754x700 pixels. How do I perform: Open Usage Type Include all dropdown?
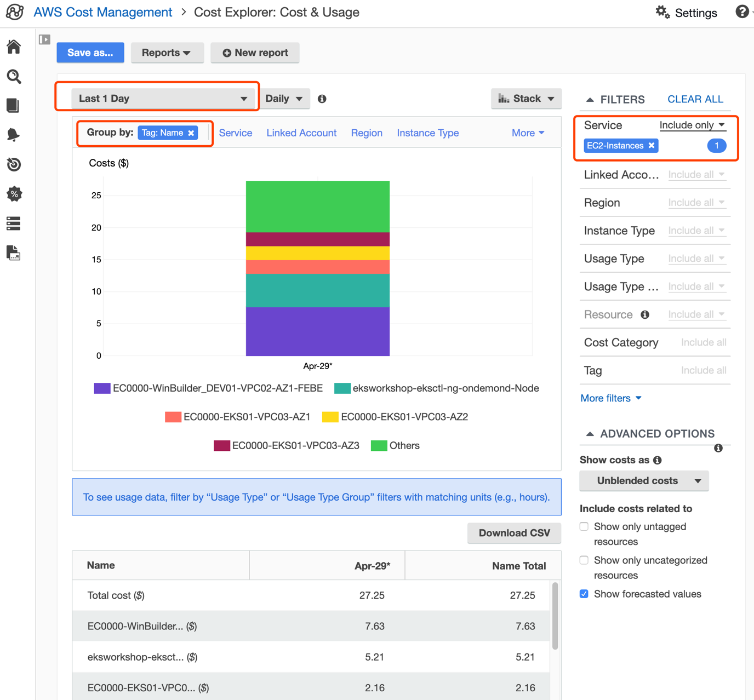click(697, 259)
